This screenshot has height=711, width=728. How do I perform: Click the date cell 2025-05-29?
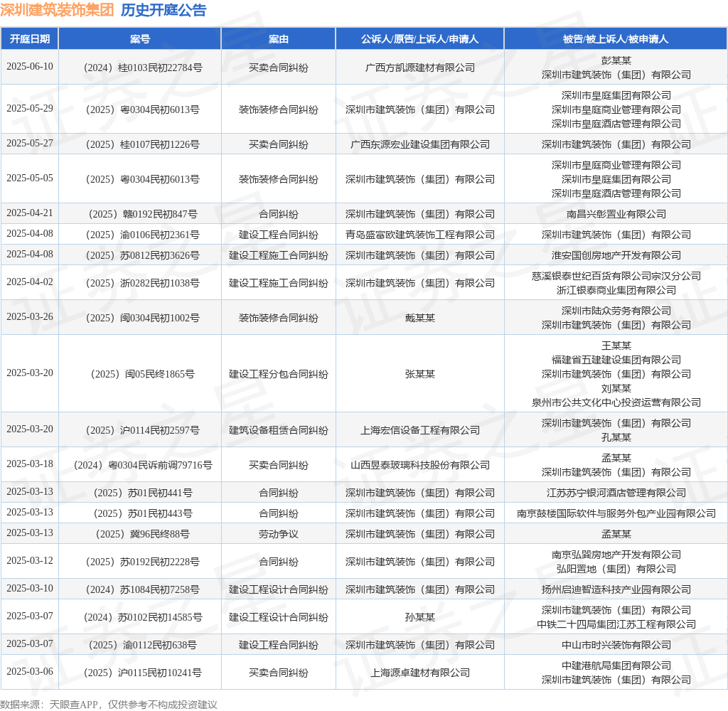pos(30,108)
